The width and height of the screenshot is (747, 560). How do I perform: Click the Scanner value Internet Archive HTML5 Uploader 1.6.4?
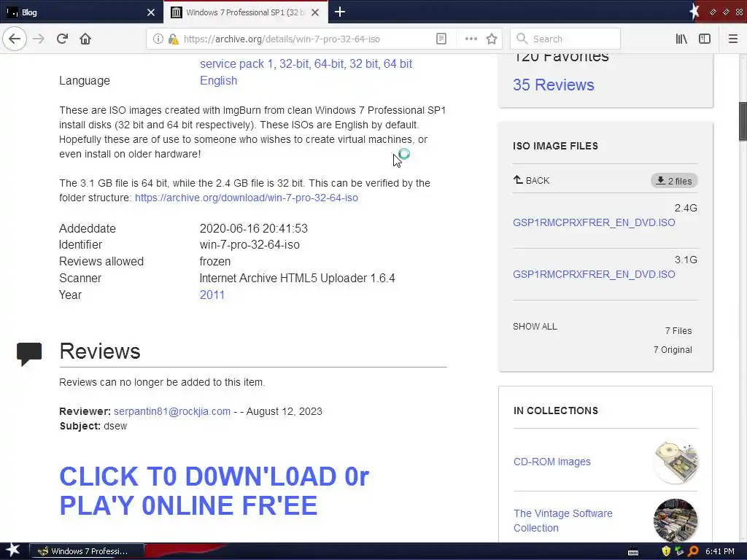pyautogui.click(x=298, y=278)
